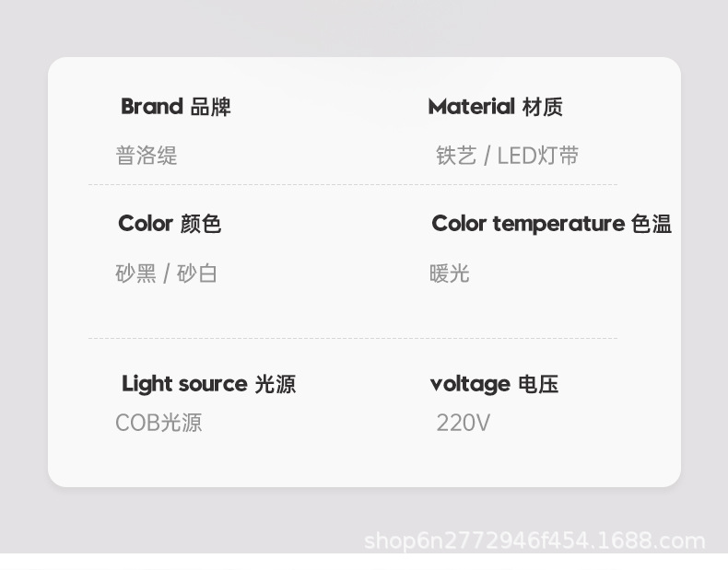This screenshot has width=728, height=570.
Task: Select the 砂黑 color option
Action: (x=135, y=273)
